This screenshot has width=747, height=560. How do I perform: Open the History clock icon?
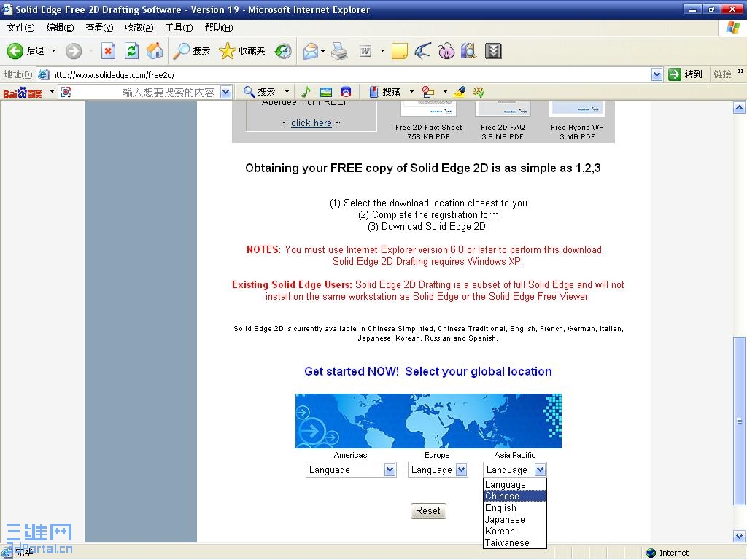283,51
